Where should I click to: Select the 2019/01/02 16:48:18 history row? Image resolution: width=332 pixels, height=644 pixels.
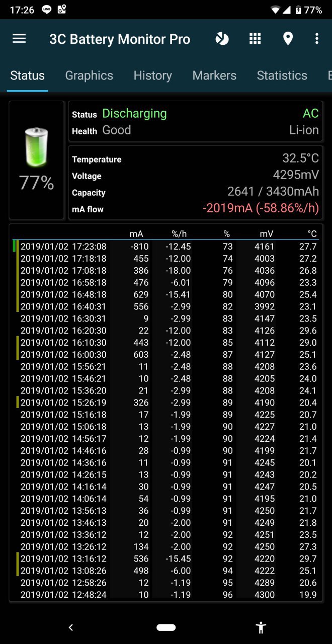click(x=166, y=294)
